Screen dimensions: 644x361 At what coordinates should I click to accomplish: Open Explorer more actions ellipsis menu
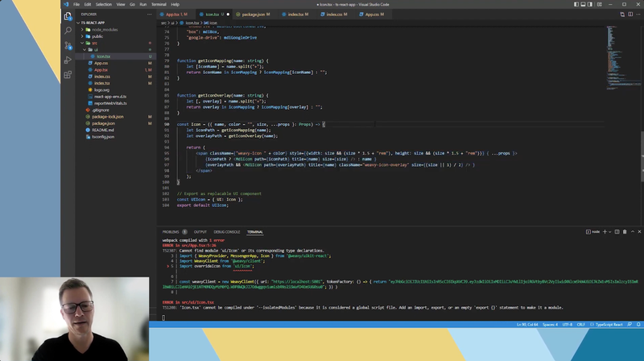(150, 14)
